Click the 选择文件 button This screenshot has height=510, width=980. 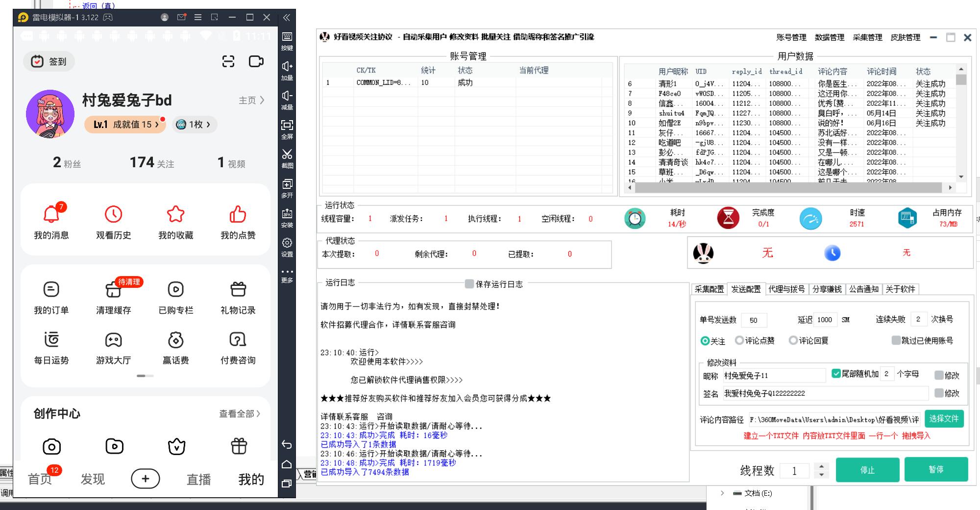click(944, 419)
